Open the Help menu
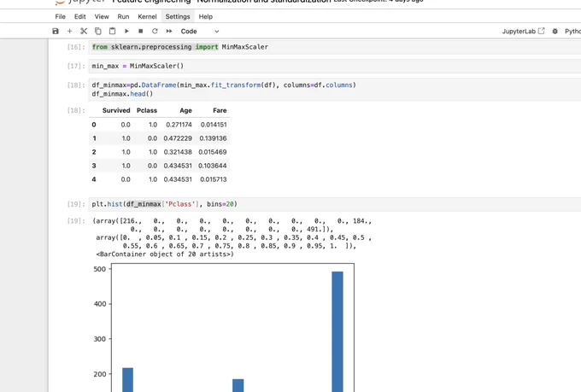 click(206, 16)
